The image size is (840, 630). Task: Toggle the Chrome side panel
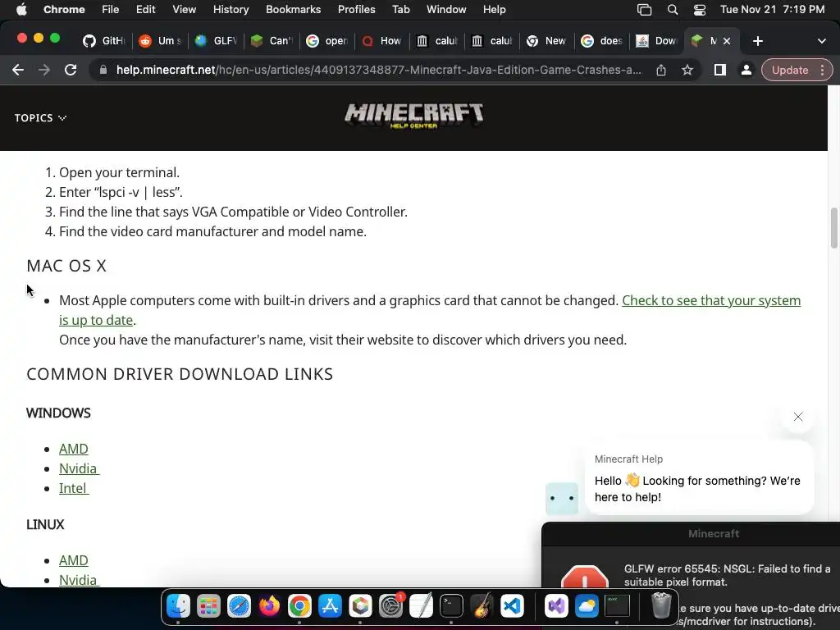click(x=720, y=70)
